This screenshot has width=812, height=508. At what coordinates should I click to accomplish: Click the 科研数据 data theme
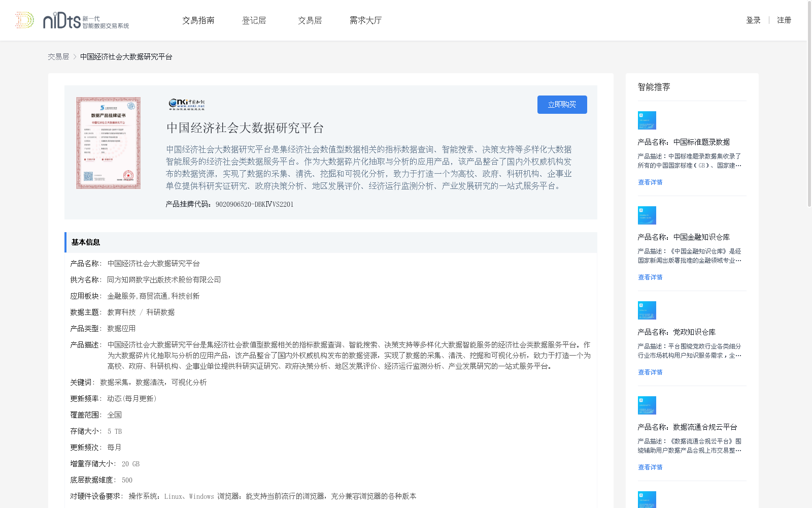coord(160,312)
